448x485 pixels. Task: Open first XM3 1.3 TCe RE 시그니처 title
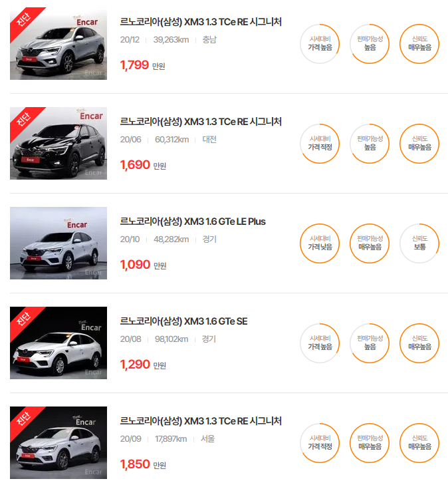(201, 22)
